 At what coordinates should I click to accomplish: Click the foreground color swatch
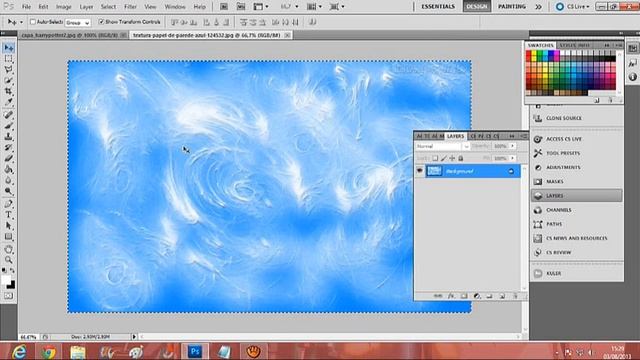point(5,280)
